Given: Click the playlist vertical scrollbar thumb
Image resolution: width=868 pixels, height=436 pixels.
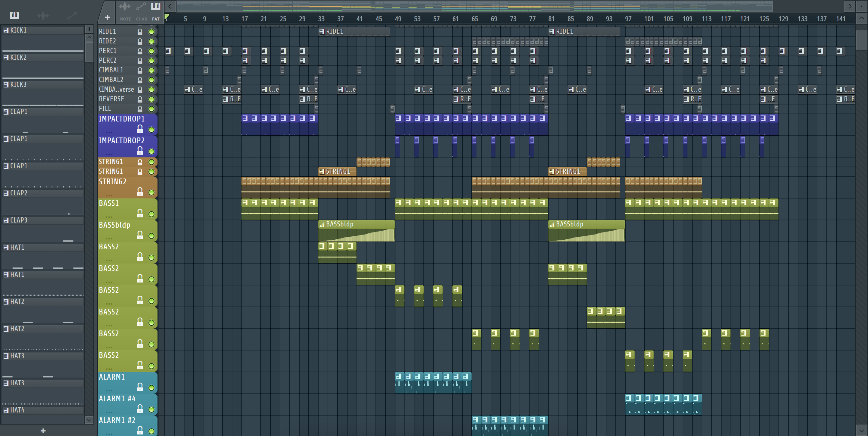Looking at the screenshot, I should [x=862, y=40].
